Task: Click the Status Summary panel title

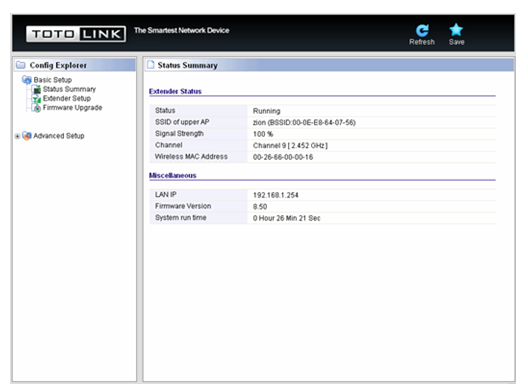Action: pyautogui.click(x=188, y=65)
